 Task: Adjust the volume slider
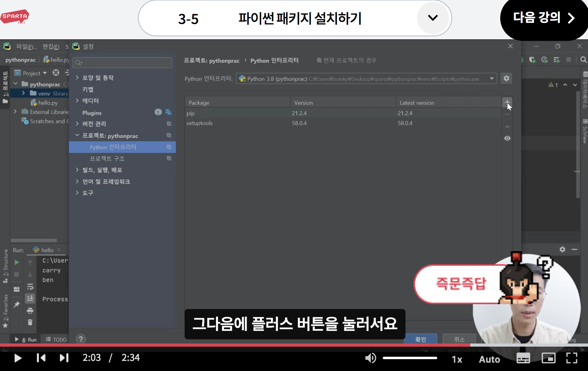(410, 358)
